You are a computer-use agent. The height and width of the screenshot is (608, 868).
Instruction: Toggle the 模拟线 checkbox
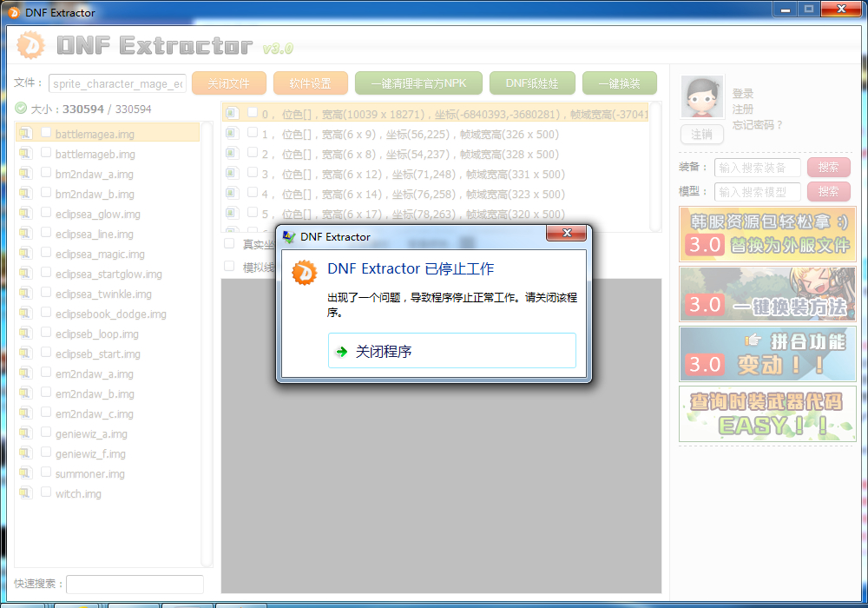pyautogui.click(x=228, y=266)
